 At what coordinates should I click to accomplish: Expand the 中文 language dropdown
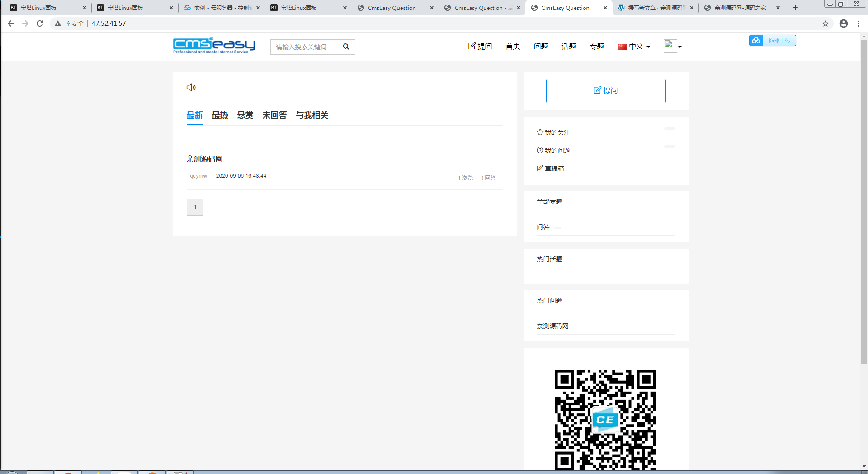(x=634, y=47)
